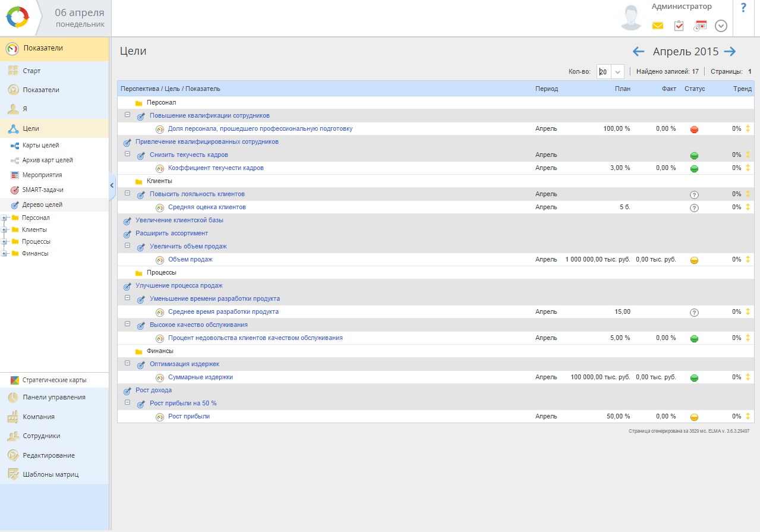The width and height of the screenshot is (760, 532).
Task: Go to next month with right arrow
Action: 730,52
